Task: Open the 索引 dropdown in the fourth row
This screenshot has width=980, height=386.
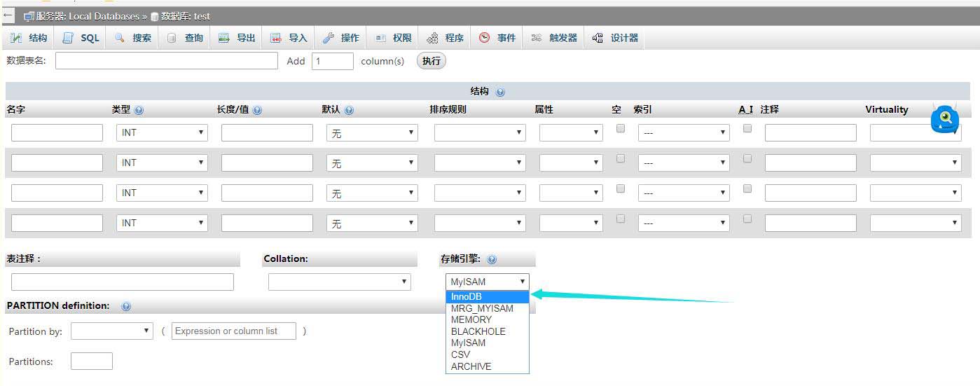Action: 684,223
